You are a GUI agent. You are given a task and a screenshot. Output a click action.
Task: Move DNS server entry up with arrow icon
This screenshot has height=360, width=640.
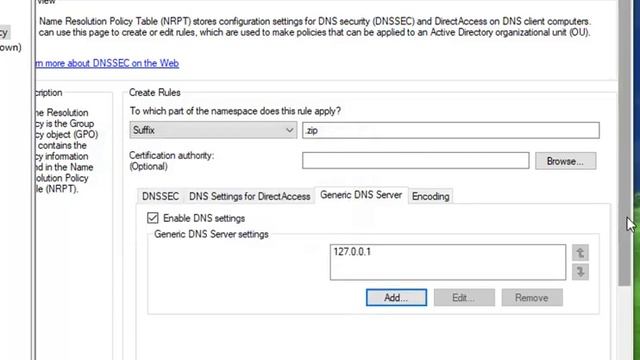(580, 253)
